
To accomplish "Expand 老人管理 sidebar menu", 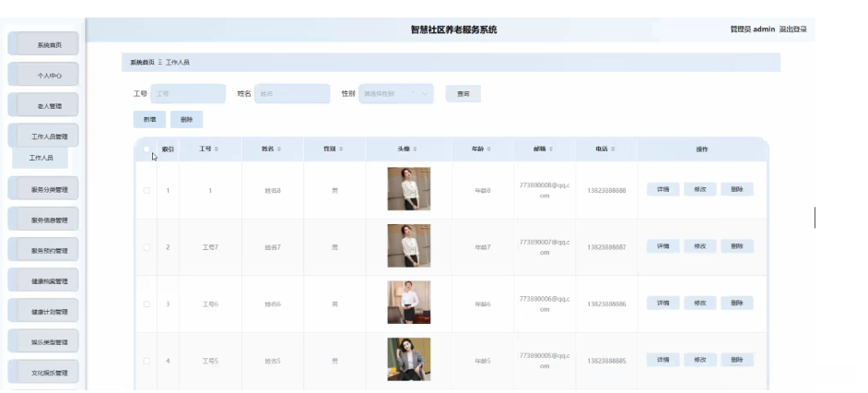I will coord(43,106).
